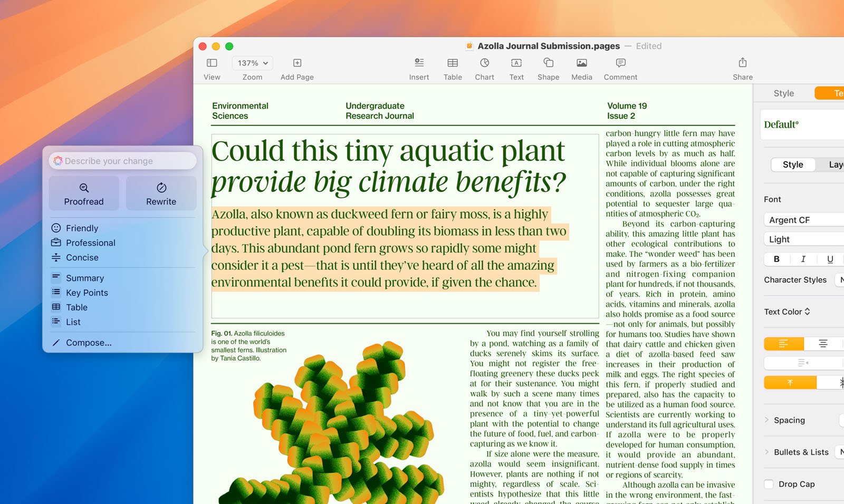The image size is (844, 504).
Task: Enable the Drop Cap checkbox
Action: pos(769,484)
